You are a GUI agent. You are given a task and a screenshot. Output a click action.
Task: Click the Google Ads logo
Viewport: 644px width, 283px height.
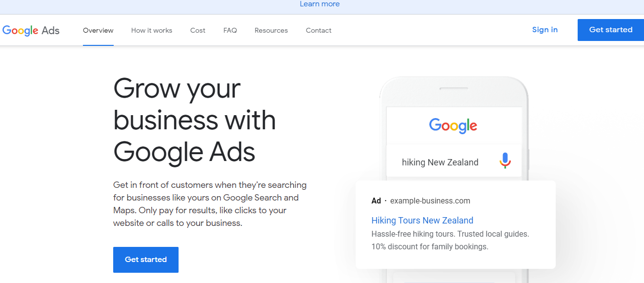31,30
